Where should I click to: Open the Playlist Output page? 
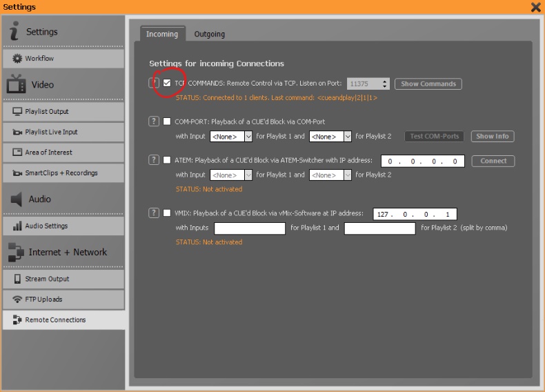[x=63, y=111]
